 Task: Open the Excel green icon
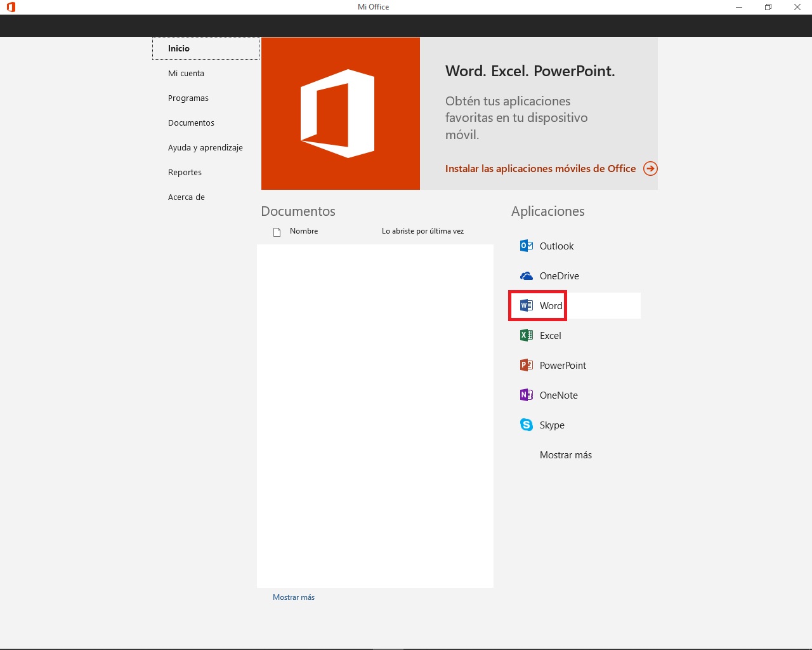[x=527, y=335]
